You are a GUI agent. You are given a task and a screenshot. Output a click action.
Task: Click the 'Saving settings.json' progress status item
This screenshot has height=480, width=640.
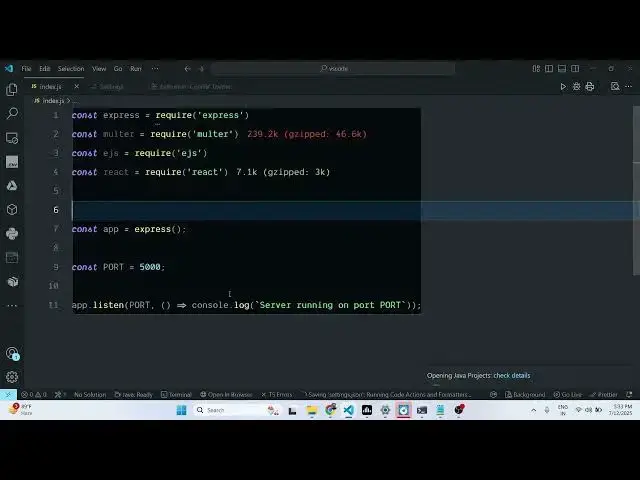[x=386, y=394]
